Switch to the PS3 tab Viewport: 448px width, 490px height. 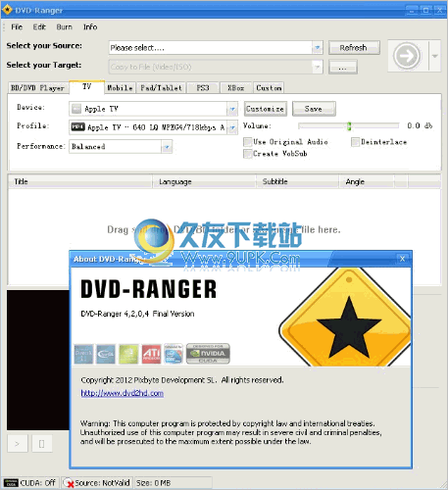pyautogui.click(x=203, y=88)
